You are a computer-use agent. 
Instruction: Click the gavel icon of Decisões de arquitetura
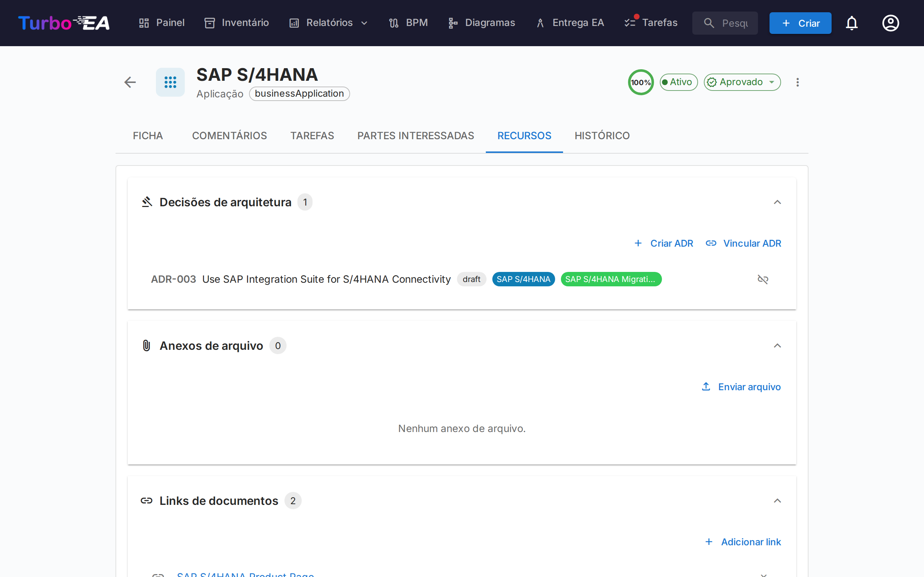click(x=147, y=202)
